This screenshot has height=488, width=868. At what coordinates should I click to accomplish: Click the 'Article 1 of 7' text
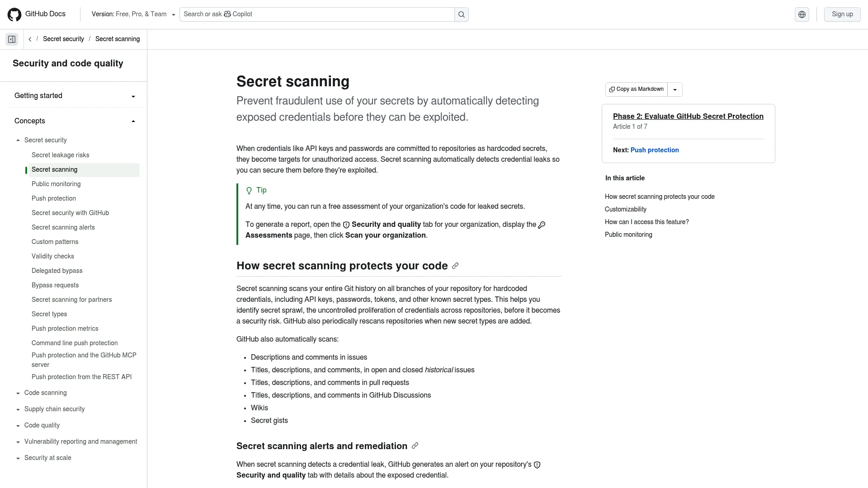click(x=630, y=127)
